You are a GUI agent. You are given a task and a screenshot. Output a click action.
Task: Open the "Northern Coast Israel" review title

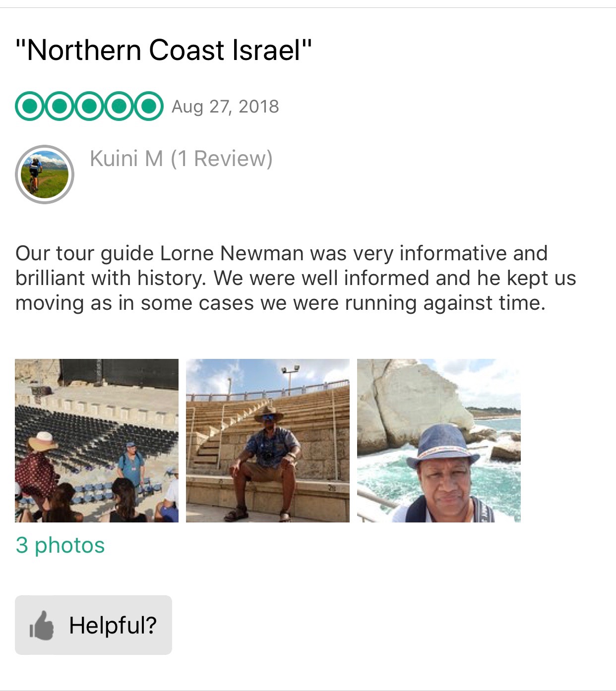164,51
